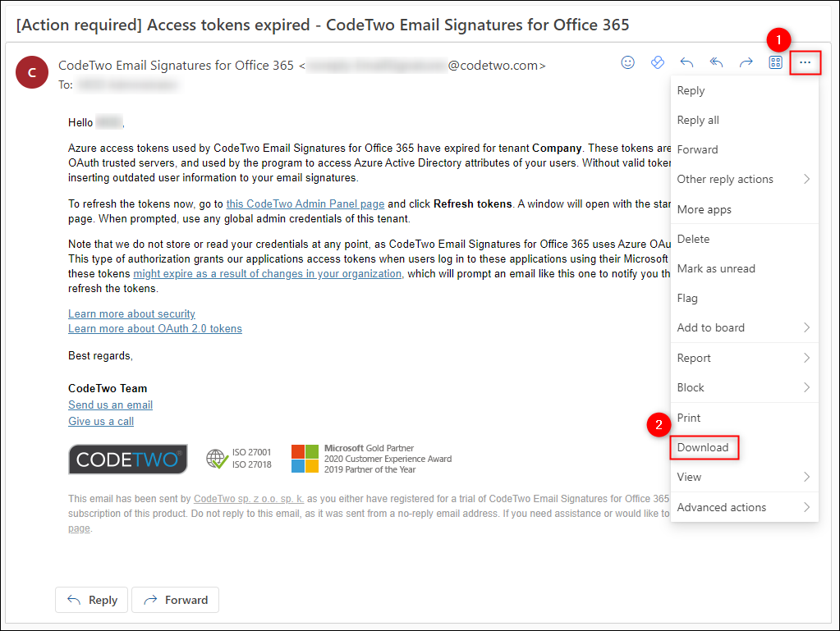Click the 'page' link in the footer

point(79,528)
